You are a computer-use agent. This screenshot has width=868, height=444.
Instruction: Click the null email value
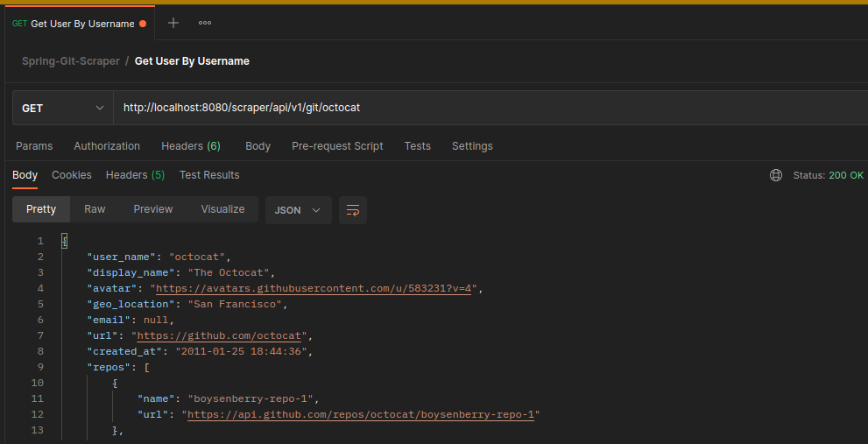[156, 320]
